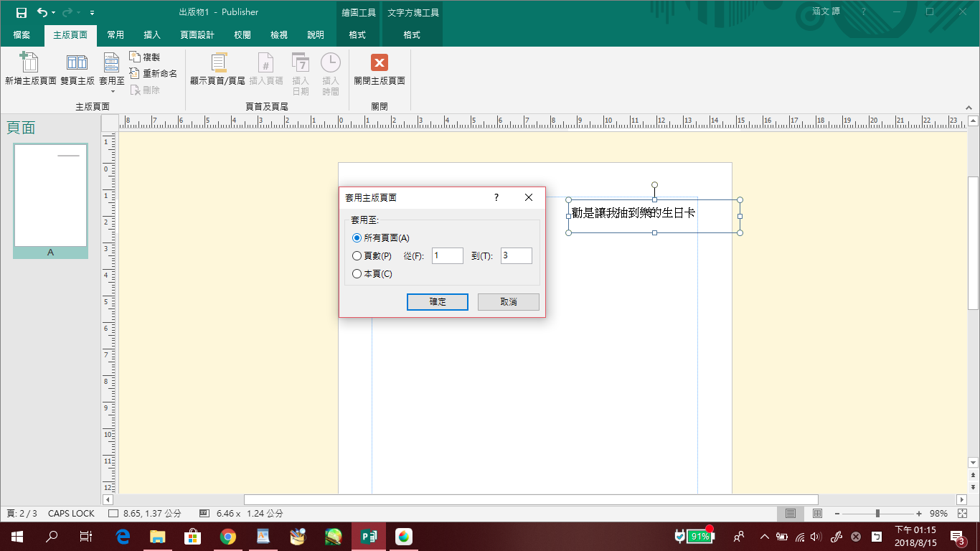Click the zoom slider in status bar
This screenshot has width=980, height=551.
[x=877, y=514]
